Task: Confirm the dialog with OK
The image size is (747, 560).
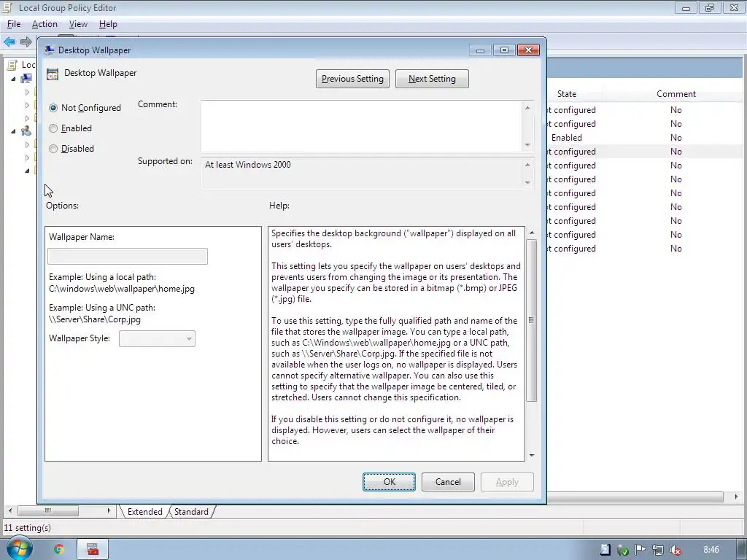Action: pyautogui.click(x=389, y=482)
